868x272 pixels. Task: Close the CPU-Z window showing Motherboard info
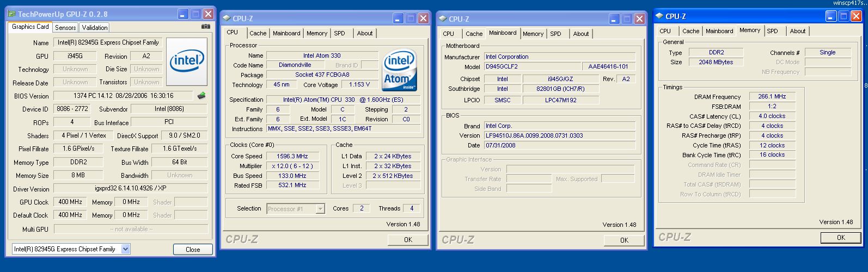point(639,18)
